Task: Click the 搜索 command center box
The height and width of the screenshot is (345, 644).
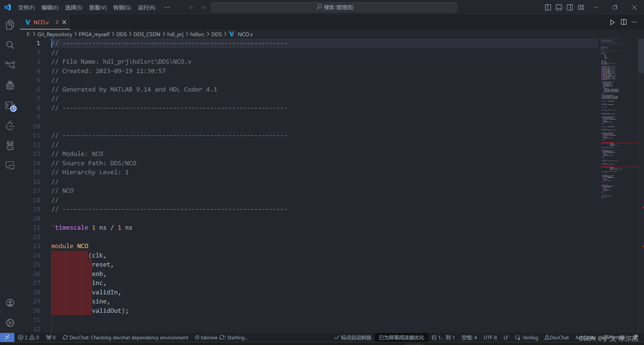Action: click(x=334, y=7)
